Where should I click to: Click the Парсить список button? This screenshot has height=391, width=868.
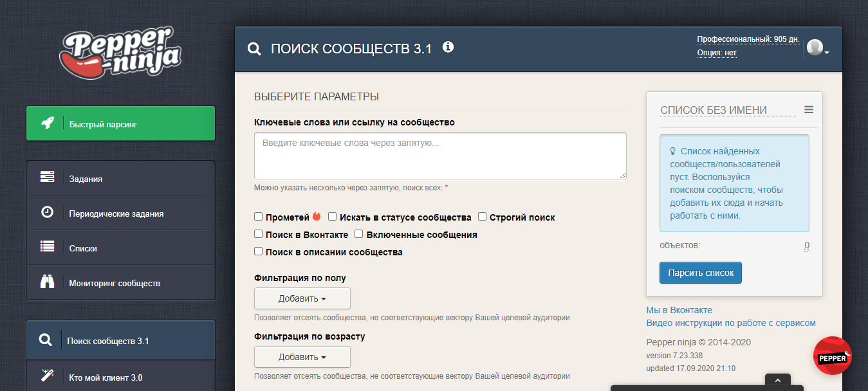click(x=701, y=273)
